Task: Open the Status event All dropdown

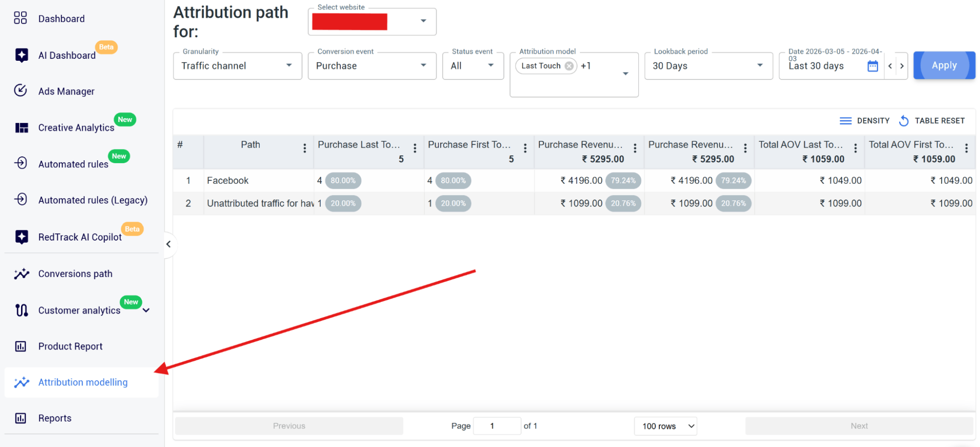Action: pyautogui.click(x=473, y=66)
